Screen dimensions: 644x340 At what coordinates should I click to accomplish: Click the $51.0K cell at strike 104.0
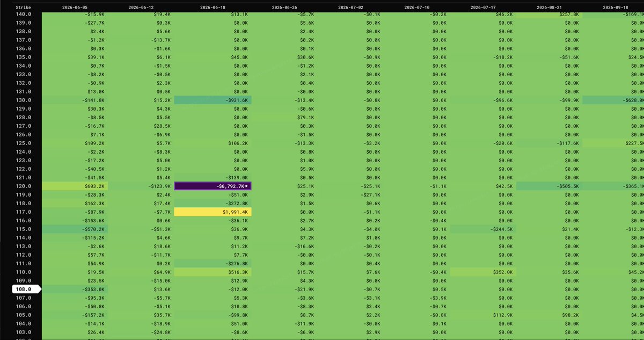(213, 323)
